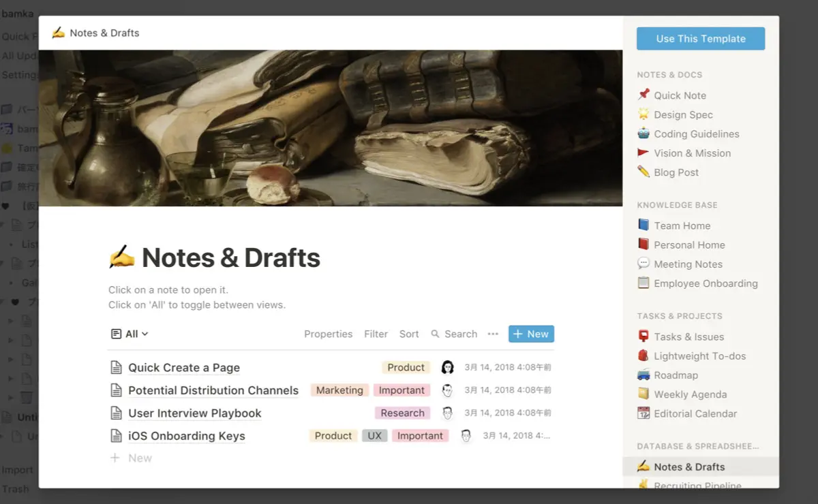This screenshot has width=818, height=504.
Task: Open iOS Onboarding Keys note
Action: coord(187,436)
